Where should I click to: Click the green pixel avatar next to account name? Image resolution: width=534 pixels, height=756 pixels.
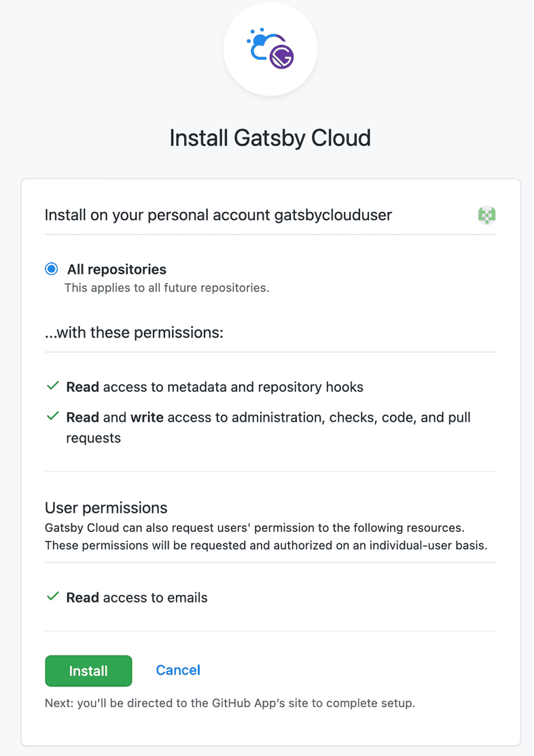click(x=486, y=215)
